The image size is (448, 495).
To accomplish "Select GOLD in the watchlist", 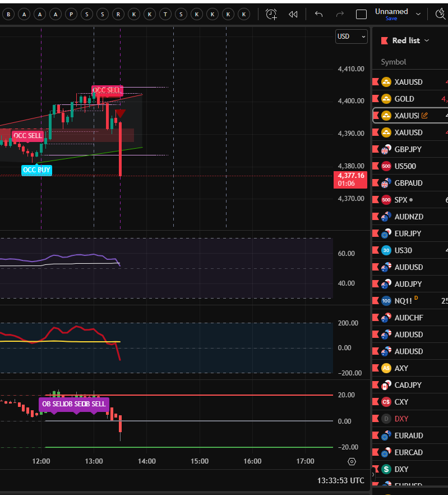I will [x=404, y=99].
